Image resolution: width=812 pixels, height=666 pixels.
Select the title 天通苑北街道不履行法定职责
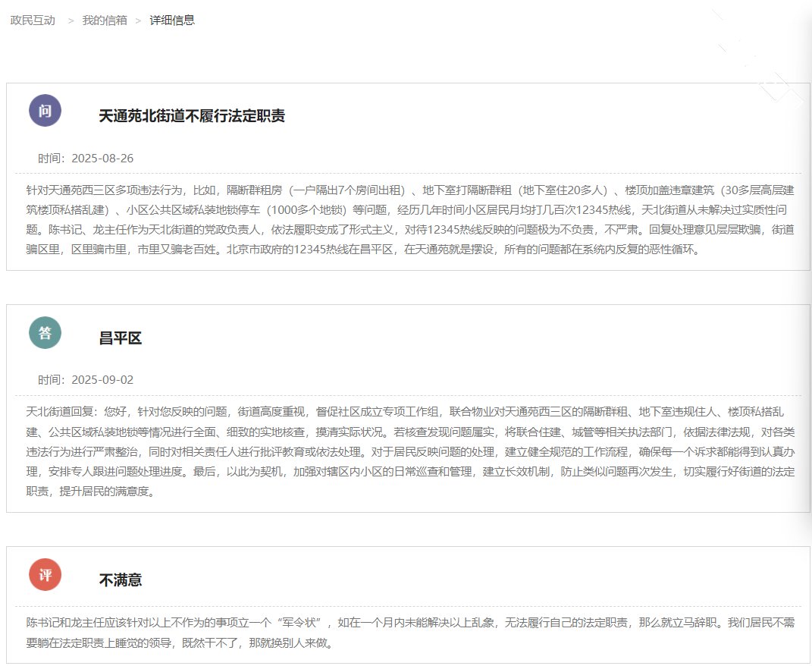coord(192,115)
